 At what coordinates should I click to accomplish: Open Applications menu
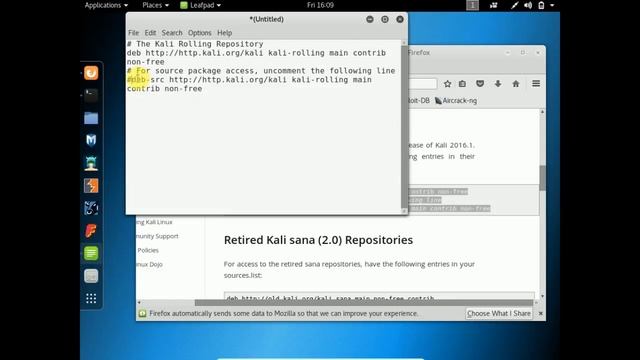tap(106, 5)
